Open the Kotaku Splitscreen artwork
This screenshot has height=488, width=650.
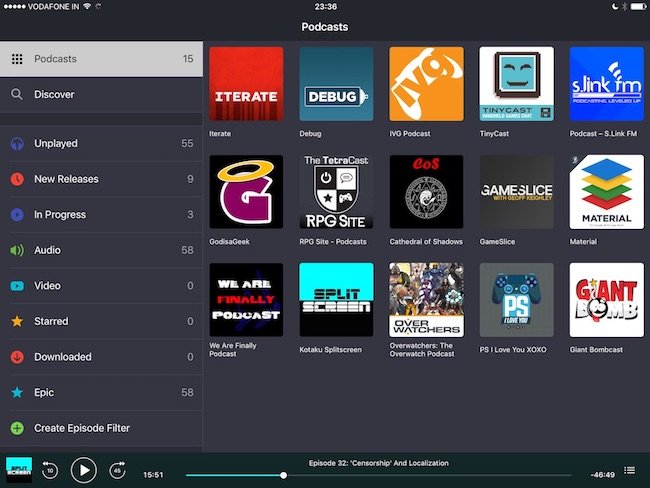[x=336, y=300]
